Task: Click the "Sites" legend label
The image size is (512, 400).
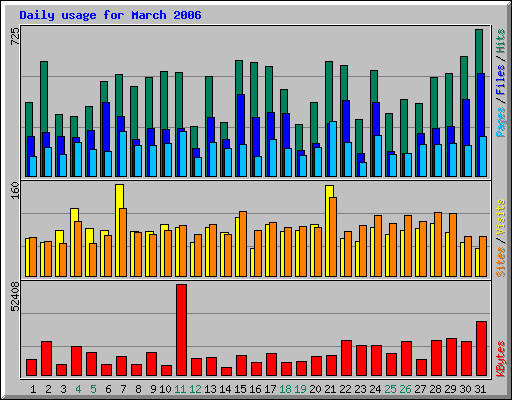Action: (x=500, y=262)
